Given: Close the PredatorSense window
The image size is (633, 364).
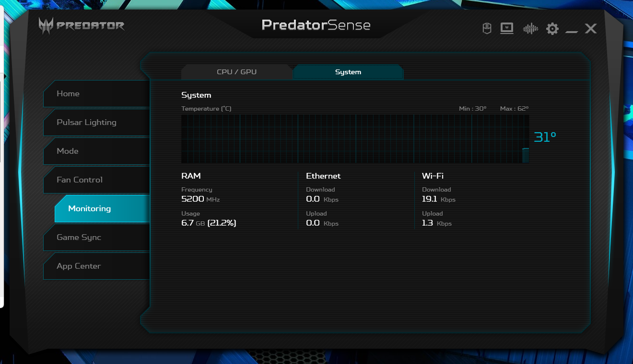Looking at the screenshot, I should [x=591, y=29].
